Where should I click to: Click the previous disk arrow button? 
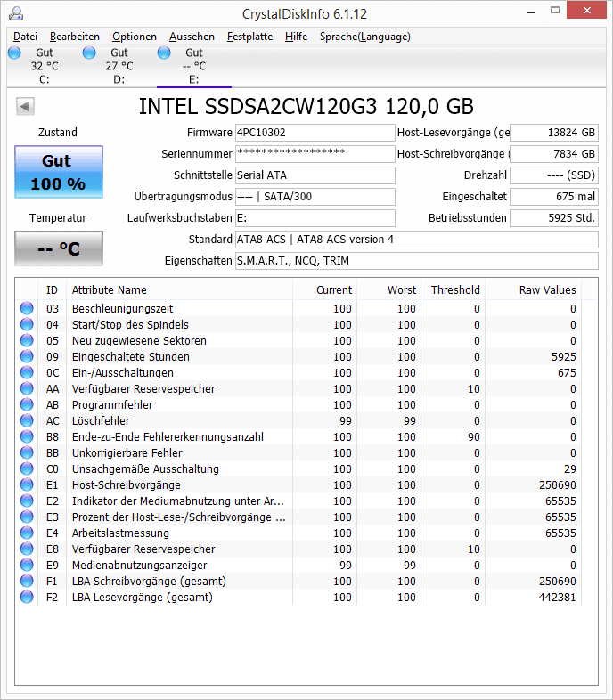click(x=25, y=107)
